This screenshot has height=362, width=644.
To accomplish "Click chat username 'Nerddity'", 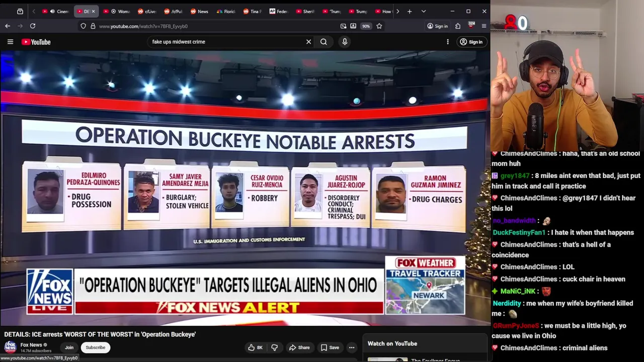I will 507,303.
